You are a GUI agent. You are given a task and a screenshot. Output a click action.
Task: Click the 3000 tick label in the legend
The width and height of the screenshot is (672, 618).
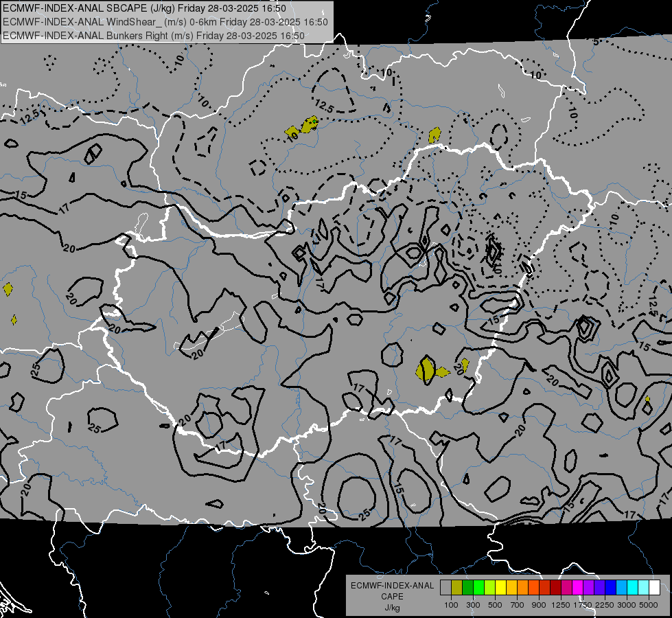(x=627, y=605)
